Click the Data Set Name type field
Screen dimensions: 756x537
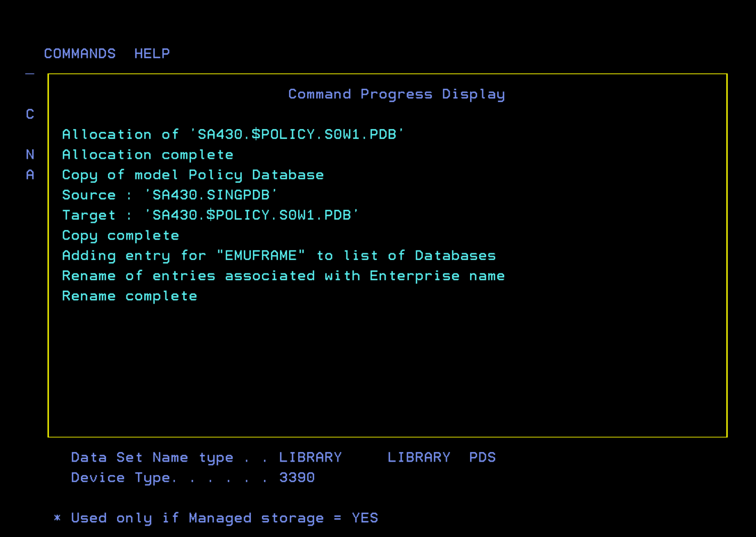[x=152, y=457]
